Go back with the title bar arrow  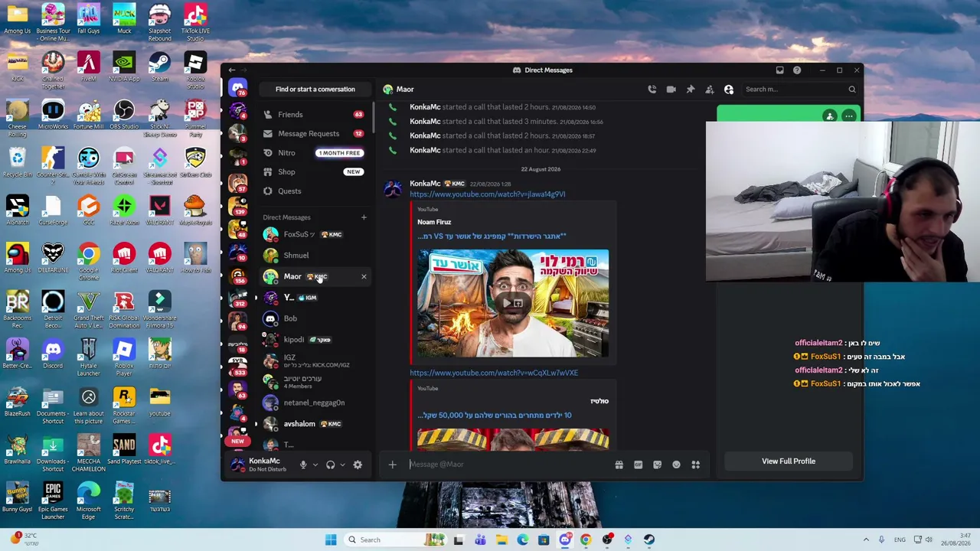[232, 70]
